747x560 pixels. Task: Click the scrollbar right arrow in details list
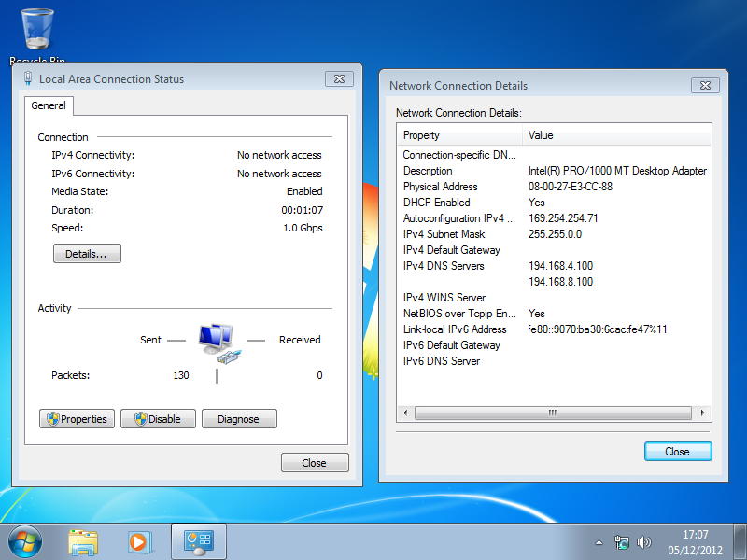click(x=704, y=413)
